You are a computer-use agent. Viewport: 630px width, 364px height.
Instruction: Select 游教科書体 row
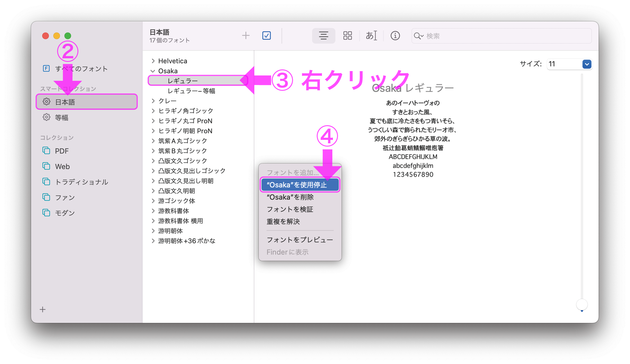(198, 211)
